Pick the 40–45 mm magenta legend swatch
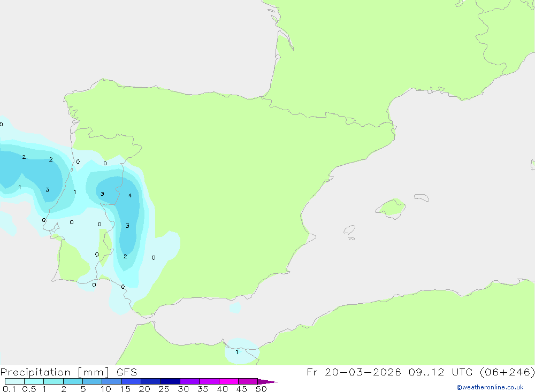The width and height of the screenshot is (535, 392). pyautogui.click(x=228, y=381)
